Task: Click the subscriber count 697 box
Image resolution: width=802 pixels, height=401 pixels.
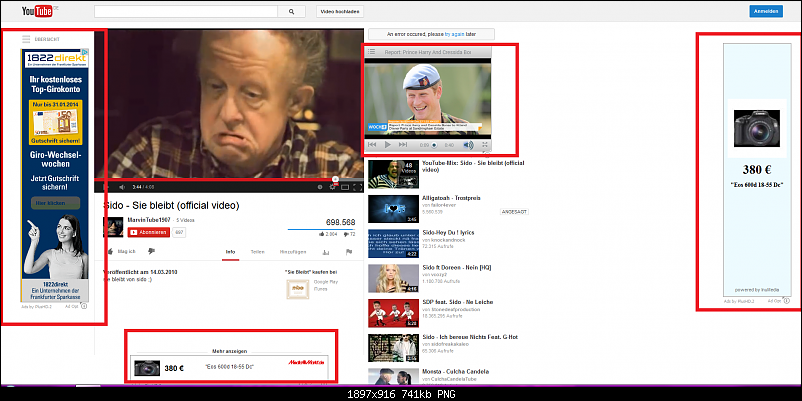Action: tap(179, 232)
